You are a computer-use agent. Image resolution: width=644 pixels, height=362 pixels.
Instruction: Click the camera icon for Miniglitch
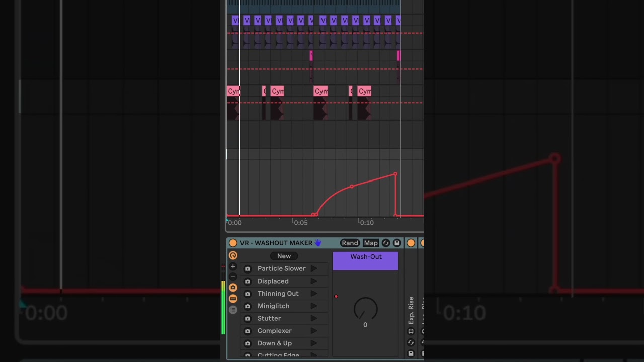pyautogui.click(x=247, y=306)
